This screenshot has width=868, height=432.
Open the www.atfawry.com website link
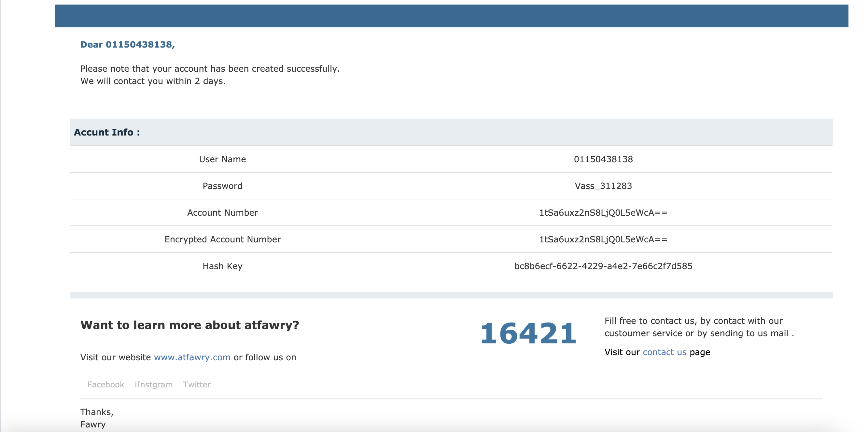(192, 357)
